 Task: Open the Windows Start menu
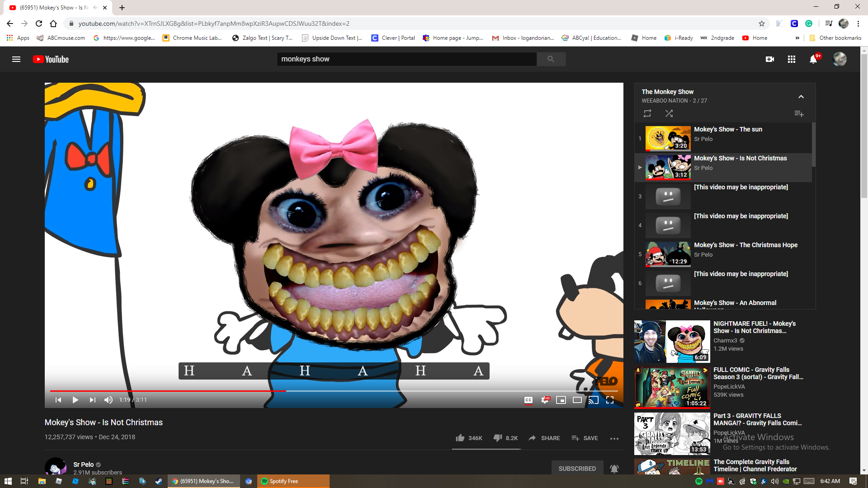(x=8, y=481)
